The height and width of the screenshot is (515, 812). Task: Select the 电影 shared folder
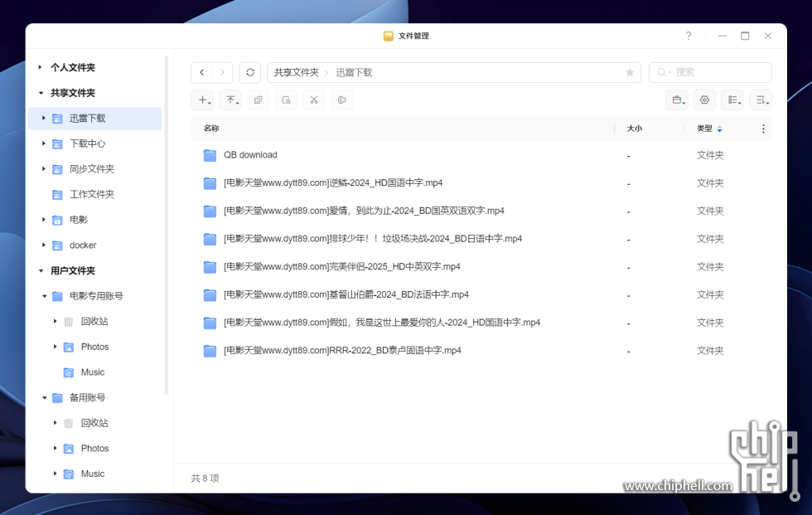[x=94, y=220]
